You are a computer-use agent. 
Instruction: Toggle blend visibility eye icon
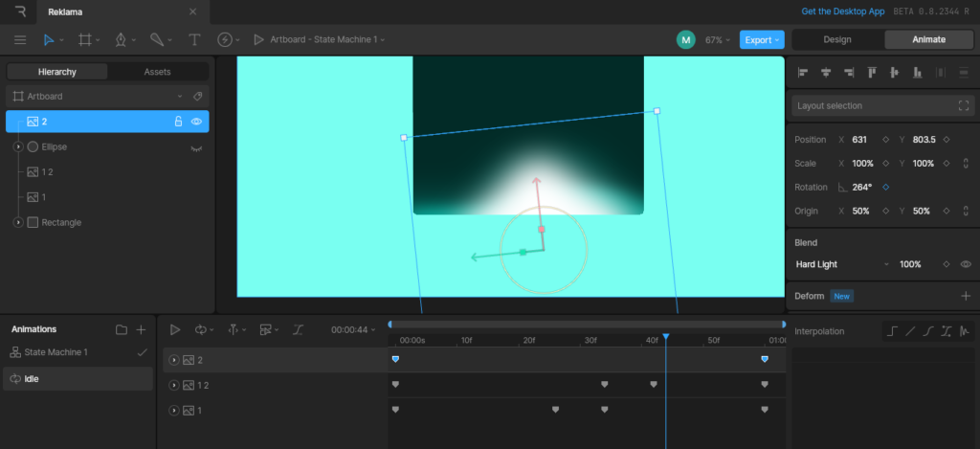pos(966,264)
